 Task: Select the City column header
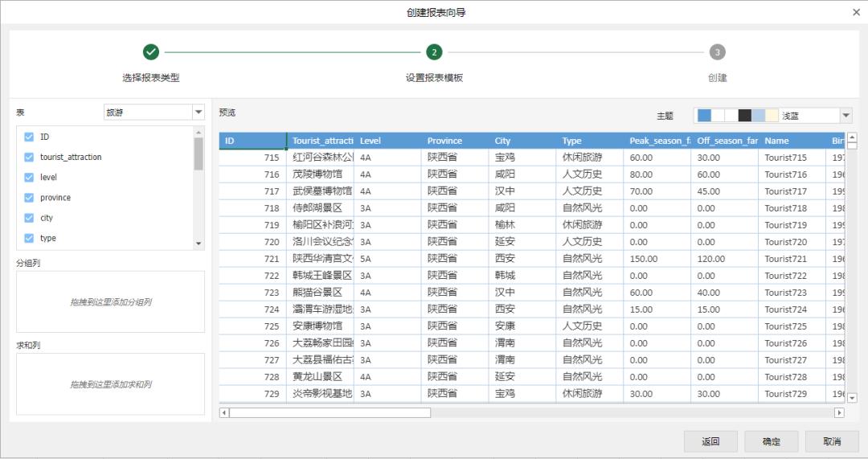(x=522, y=141)
